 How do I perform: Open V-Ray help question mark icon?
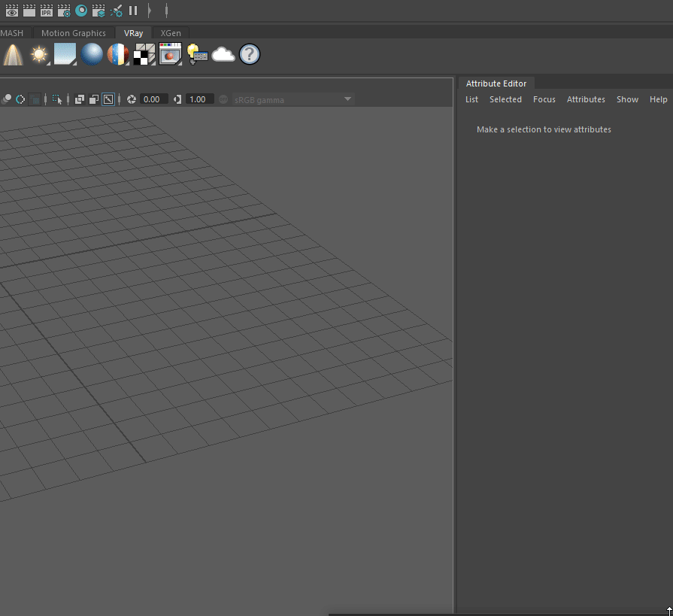point(250,54)
